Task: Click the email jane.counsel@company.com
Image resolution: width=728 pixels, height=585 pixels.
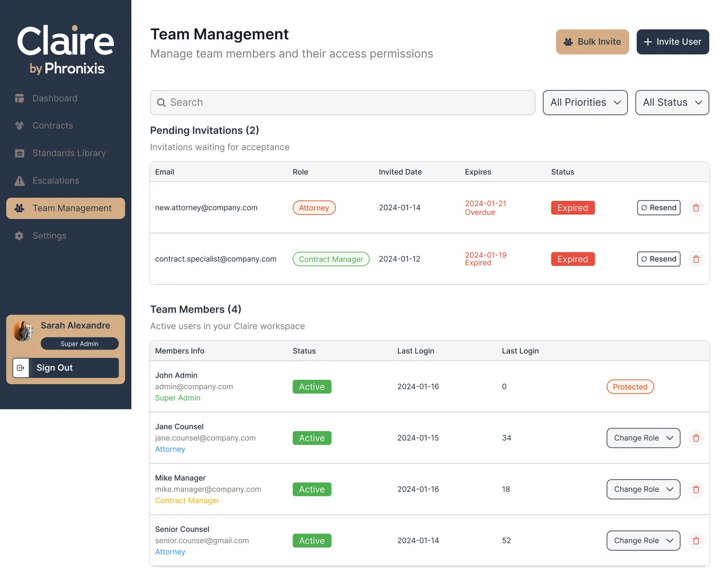Action: [205, 438]
